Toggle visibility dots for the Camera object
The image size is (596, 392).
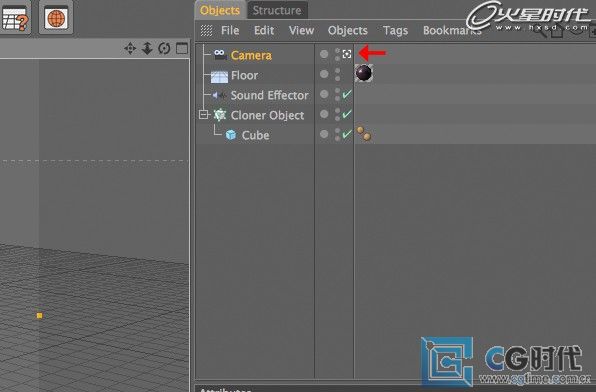pos(337,54)
